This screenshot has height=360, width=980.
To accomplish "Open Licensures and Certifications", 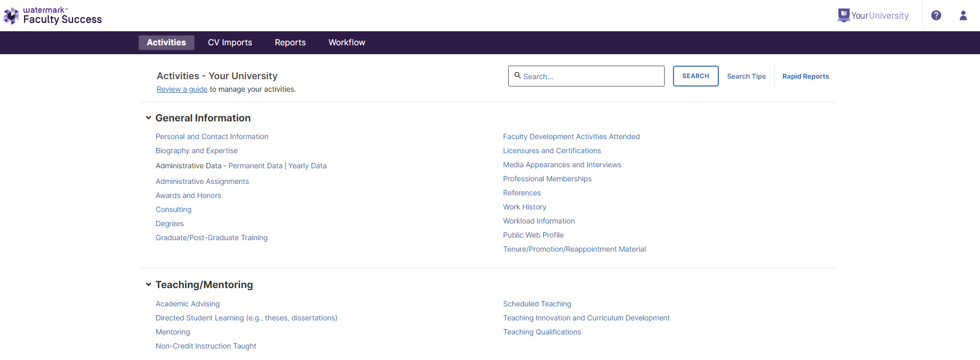I will pos(552,151).
